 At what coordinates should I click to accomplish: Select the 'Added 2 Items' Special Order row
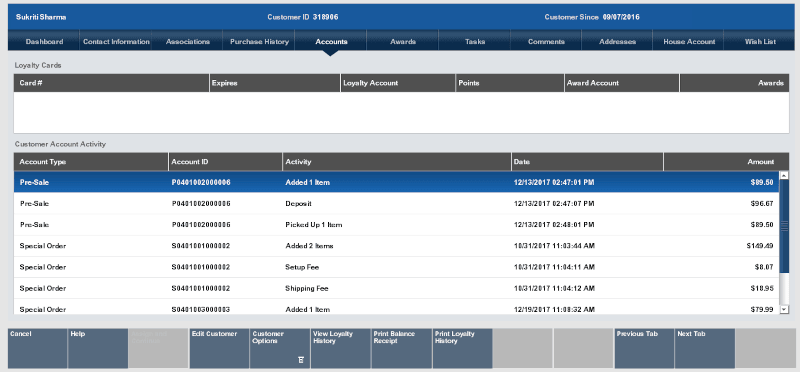click(396, 246)
